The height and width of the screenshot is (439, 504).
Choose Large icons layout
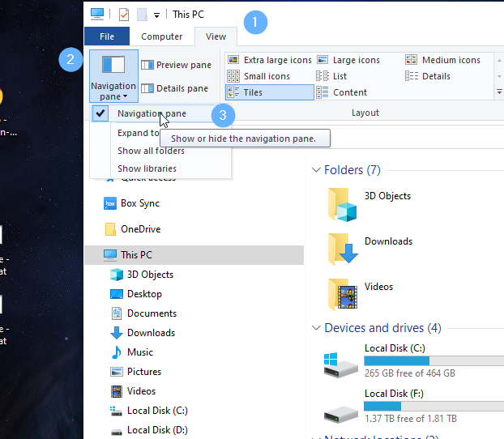click(x=348, y=60)
